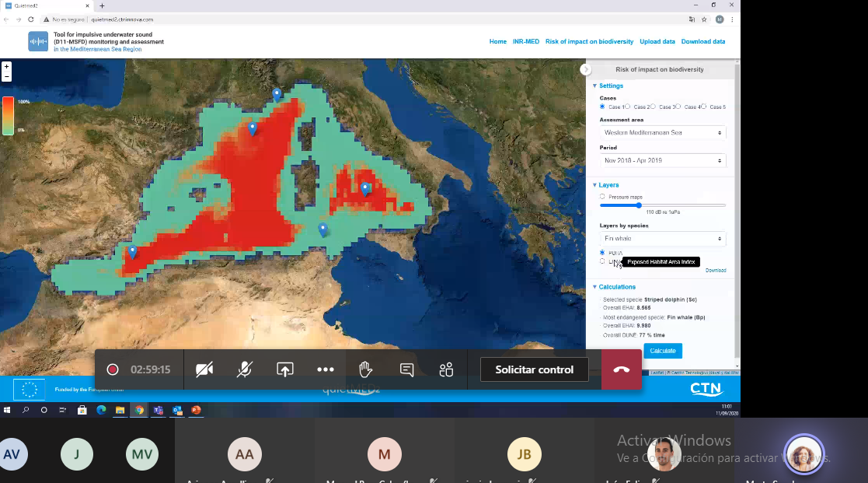Screen dimensions: 868x483
Task: Open the Layers by species dropdown
Action: [663, 239]
